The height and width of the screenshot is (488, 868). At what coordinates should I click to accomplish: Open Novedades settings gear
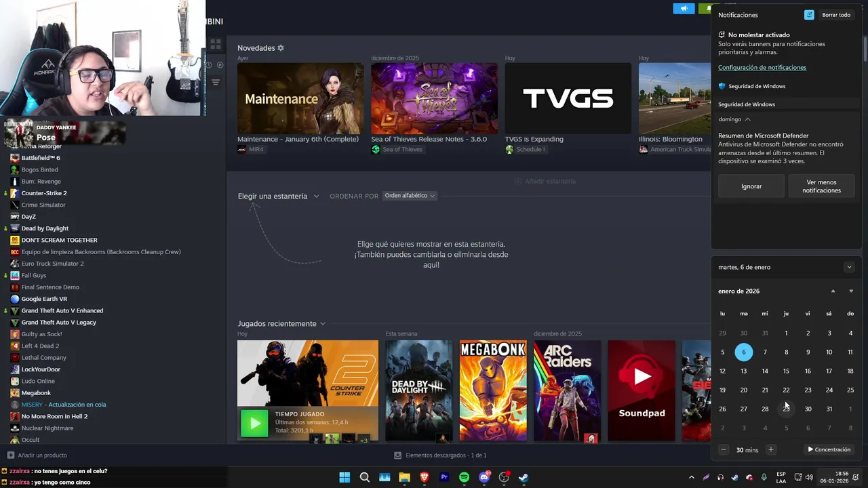[x=281, y=48]
